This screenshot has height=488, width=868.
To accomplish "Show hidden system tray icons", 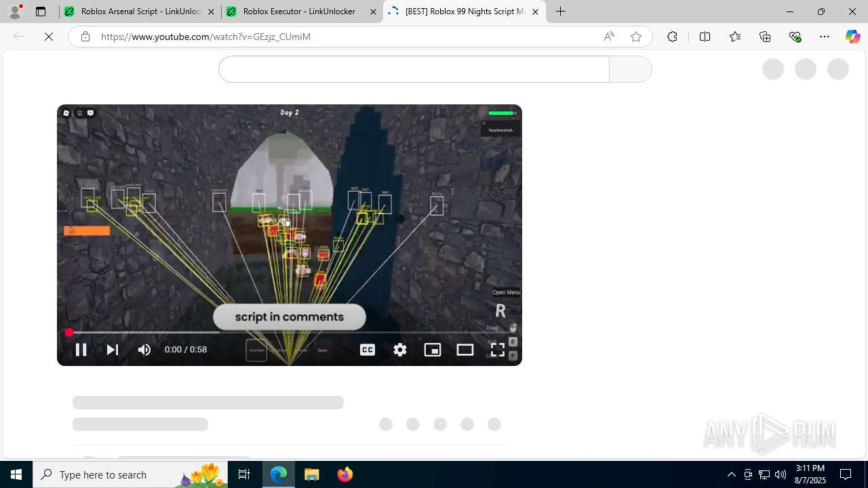I will click(x=732, y=474).
